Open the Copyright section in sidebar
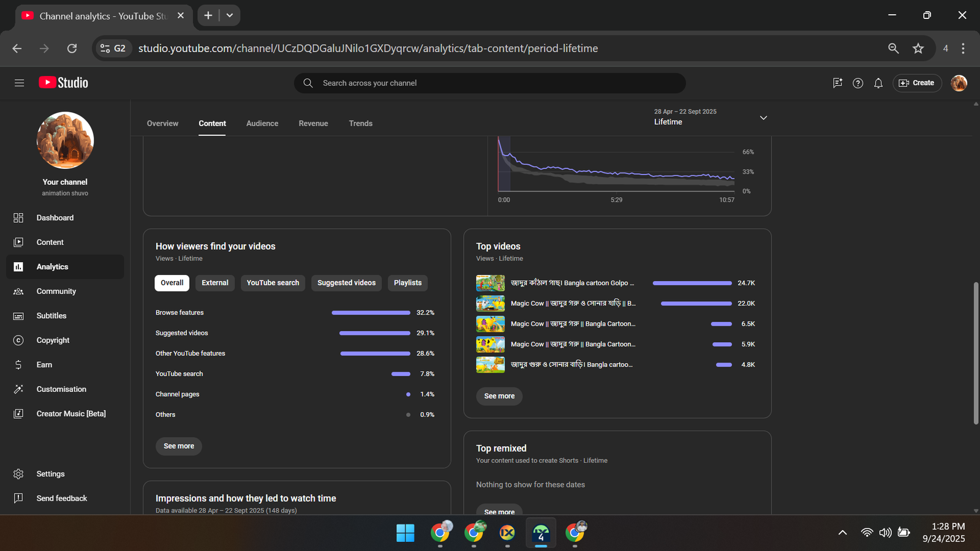Viewport: 980px width, 551px height. 53,340
